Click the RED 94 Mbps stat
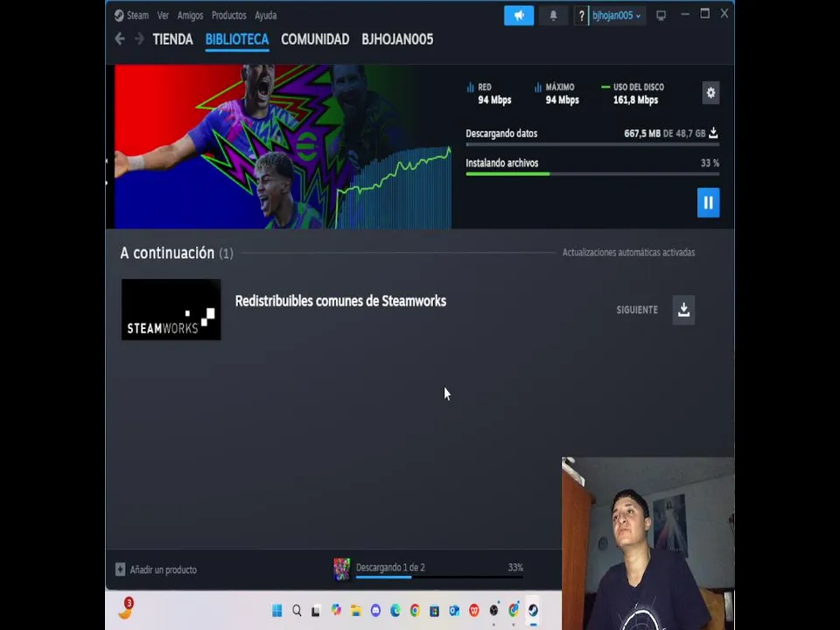 coord(489,94)
